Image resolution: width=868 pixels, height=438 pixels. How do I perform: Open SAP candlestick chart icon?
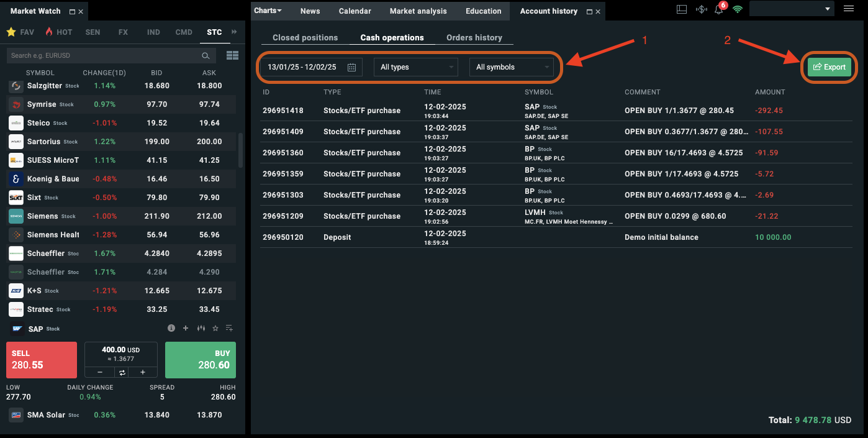click(201, 328)
